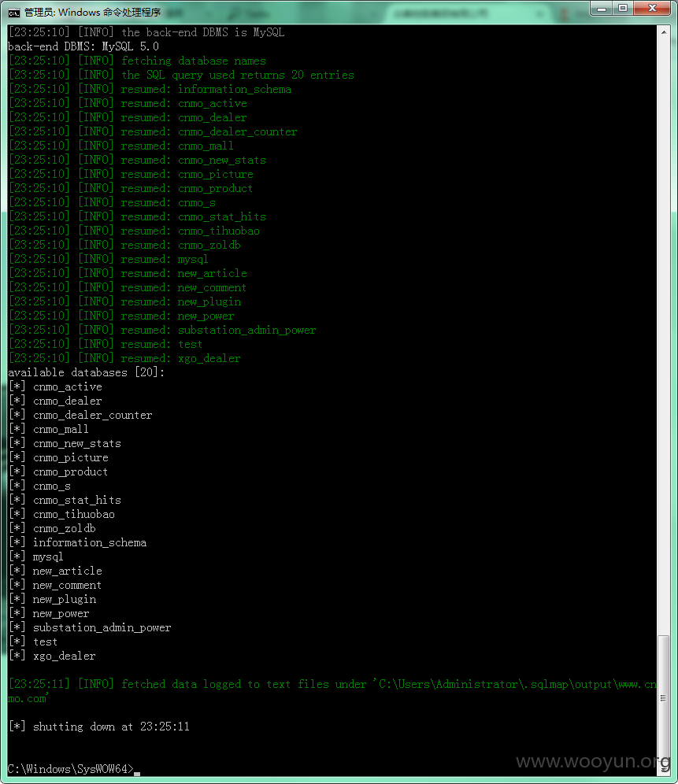Click '[*] cnmo_active' list entry
678x784 pixels.
pos(56,386)
